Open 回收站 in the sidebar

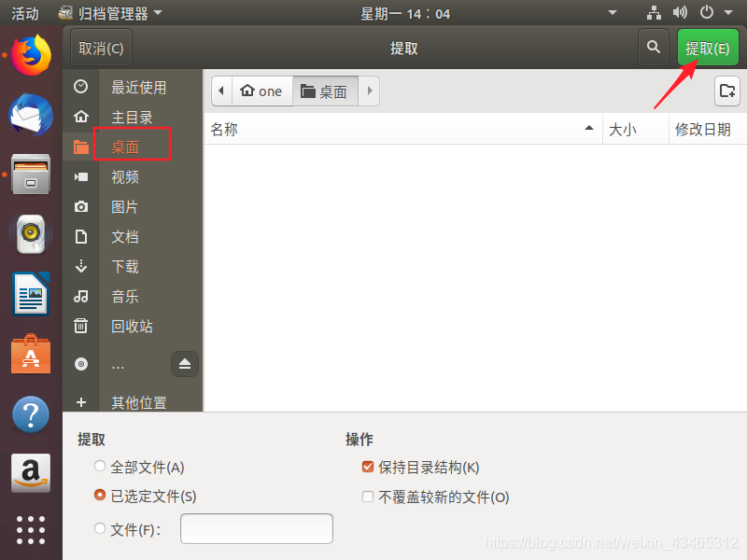coord(132,326)
